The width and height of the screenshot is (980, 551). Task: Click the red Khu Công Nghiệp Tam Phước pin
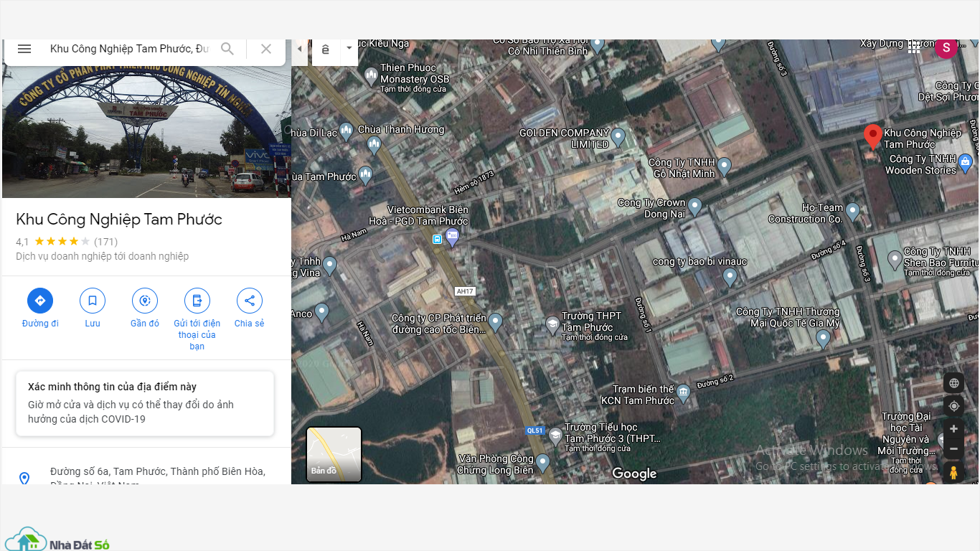coord(872,136)
